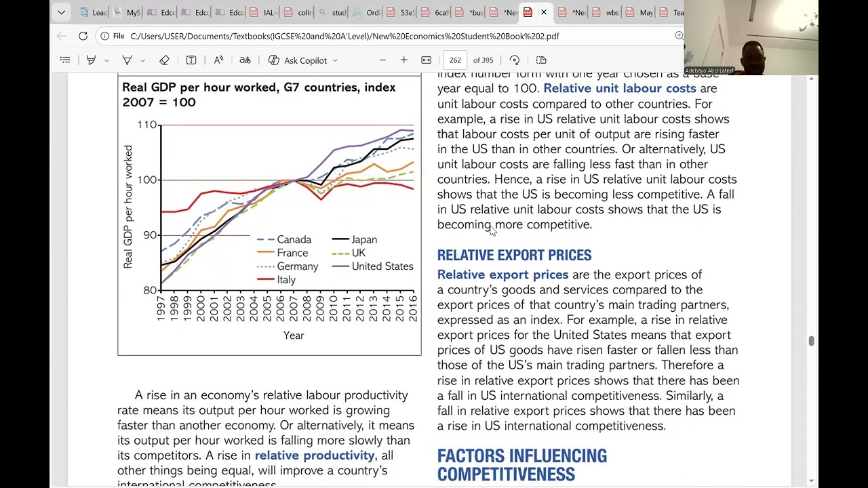Switch to the *bus PDF tab
868x488 pixels.
point(469,12)
